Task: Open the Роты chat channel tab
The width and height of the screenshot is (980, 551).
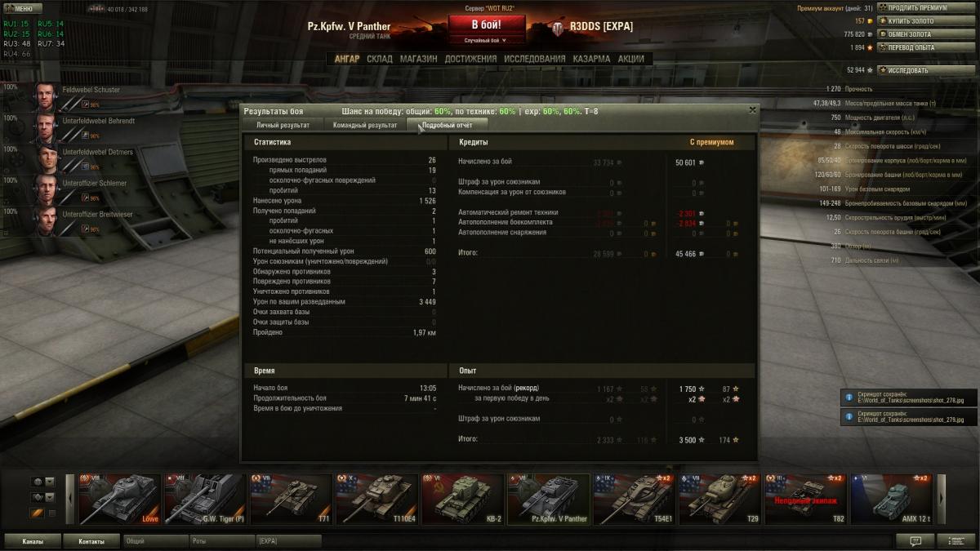Action: click(x=222, y=541)
